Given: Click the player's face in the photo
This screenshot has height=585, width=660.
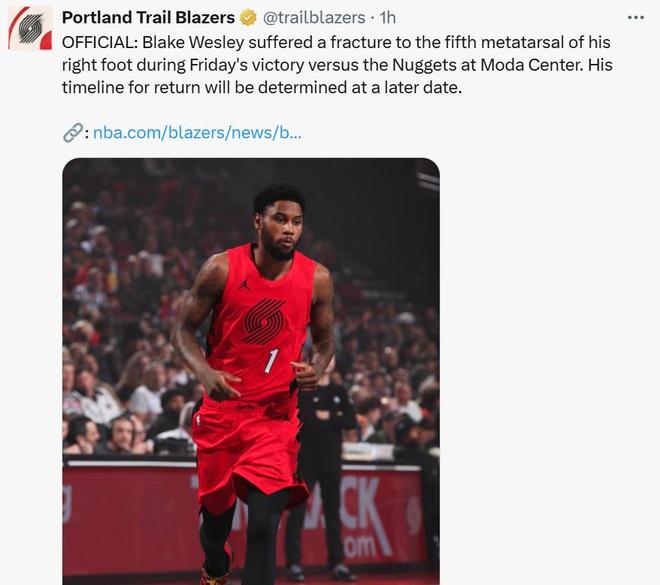Looking at the screenshot, I should pos(281,230).
